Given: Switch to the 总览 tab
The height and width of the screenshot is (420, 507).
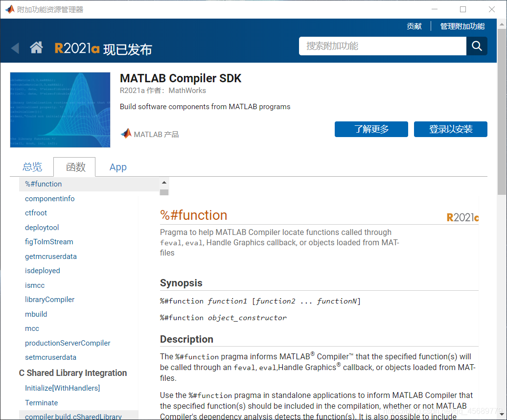Looking at the screenshot, I should click(x=32, y=167).
